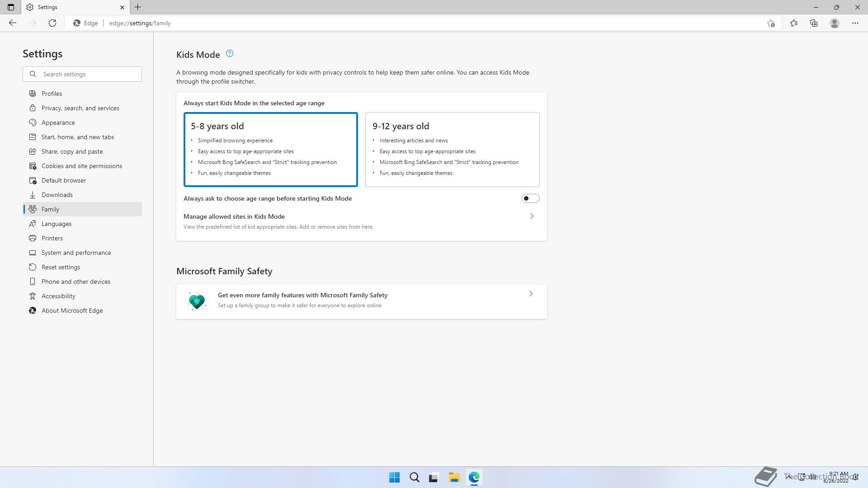Open About Microsoft Edge page

tap(82, 310)
